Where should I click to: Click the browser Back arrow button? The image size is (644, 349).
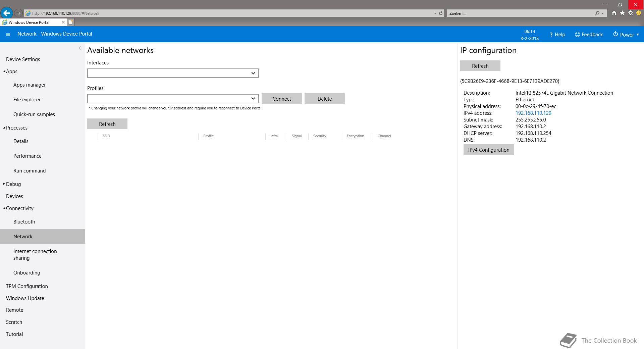(6, 13)
